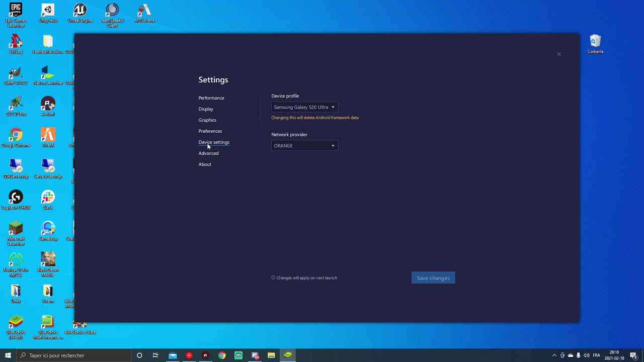Open Serveur test.rdp desktop file
Screen dimensions: 644x362
pyautogui.click(x=48, y=169)
